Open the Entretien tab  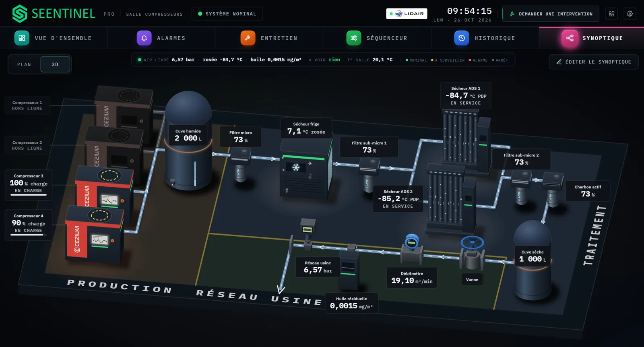pyautogui.click(x=269, y=38)
